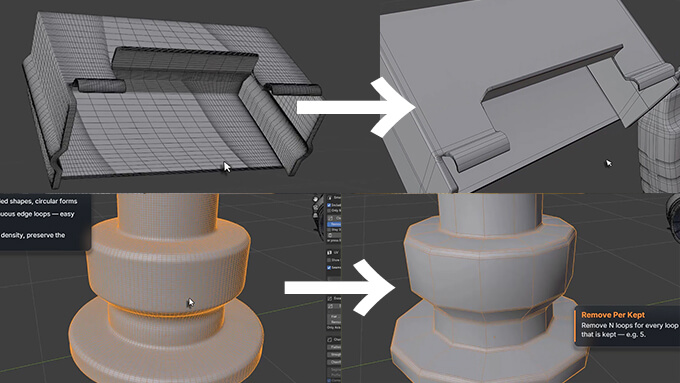Screen dimensions: 680x383
Task: Click the blue highlighted Remove button
Action: (334, 224)
